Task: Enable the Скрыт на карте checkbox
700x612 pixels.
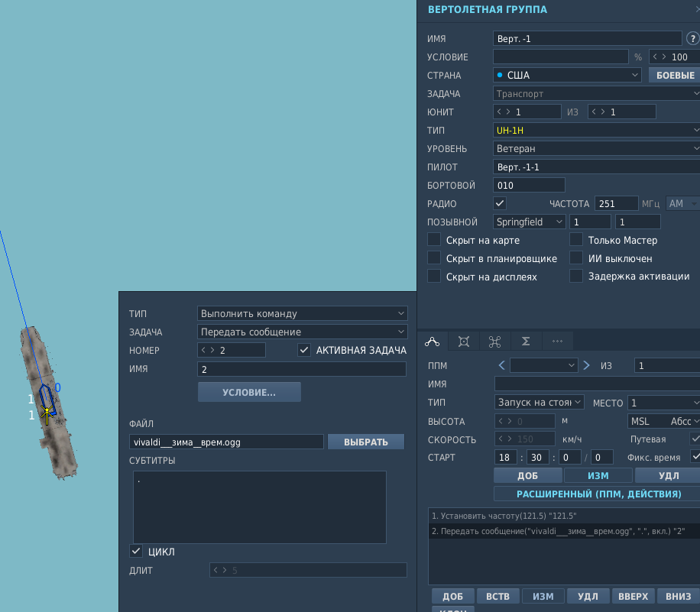Action: pyautogui.click(x=434, y=240)
